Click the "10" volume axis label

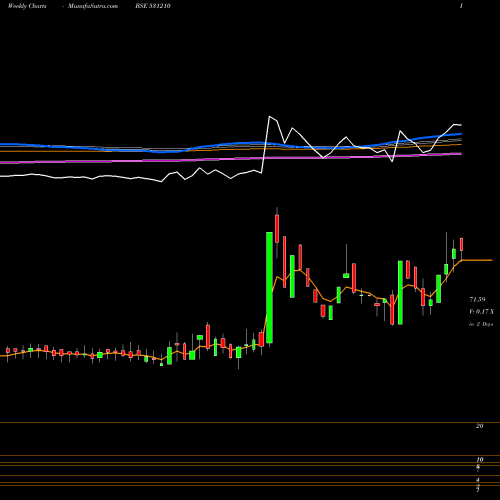coord(480,460)
